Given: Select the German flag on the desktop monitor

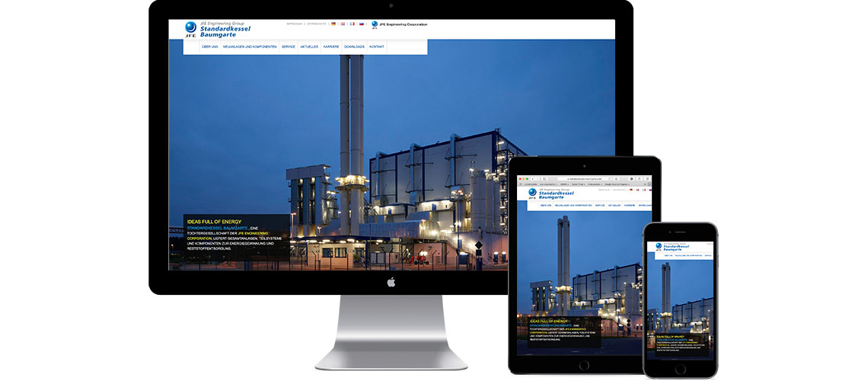Looking at the screenshot, I should coord(333,24).
